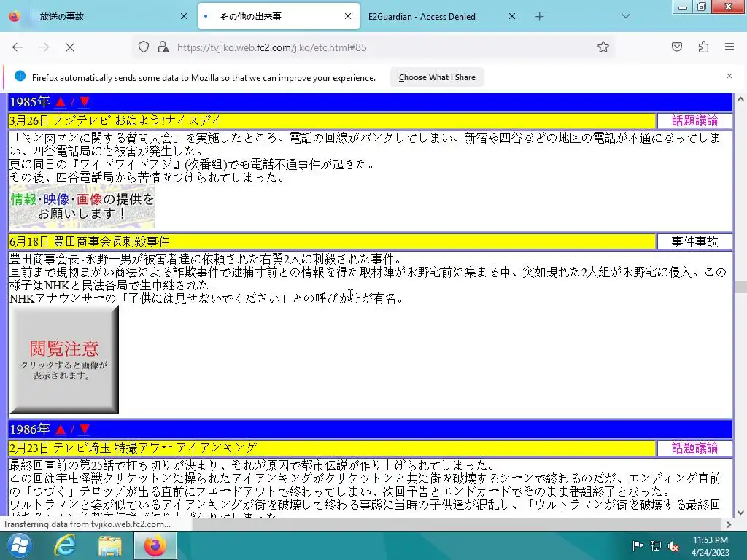This screenshot has width=747, height=560.
Task: Jump up from 1986年 with red up arrow
Action: pyautogui.click(x=60, y=429)
